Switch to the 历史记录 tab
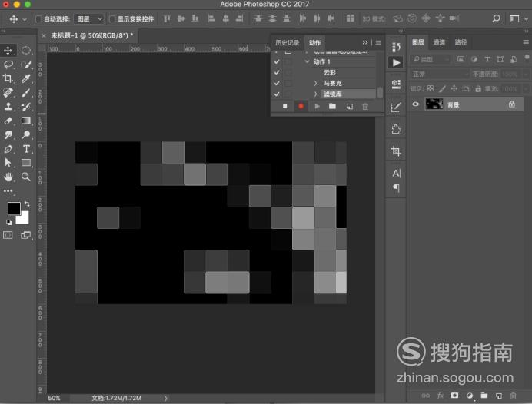 [287, 43]
